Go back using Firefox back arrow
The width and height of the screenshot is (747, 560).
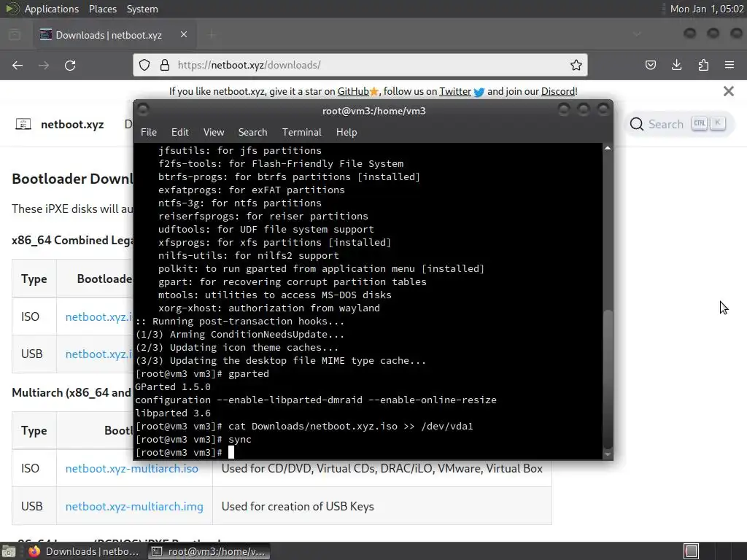click(18, 65)
